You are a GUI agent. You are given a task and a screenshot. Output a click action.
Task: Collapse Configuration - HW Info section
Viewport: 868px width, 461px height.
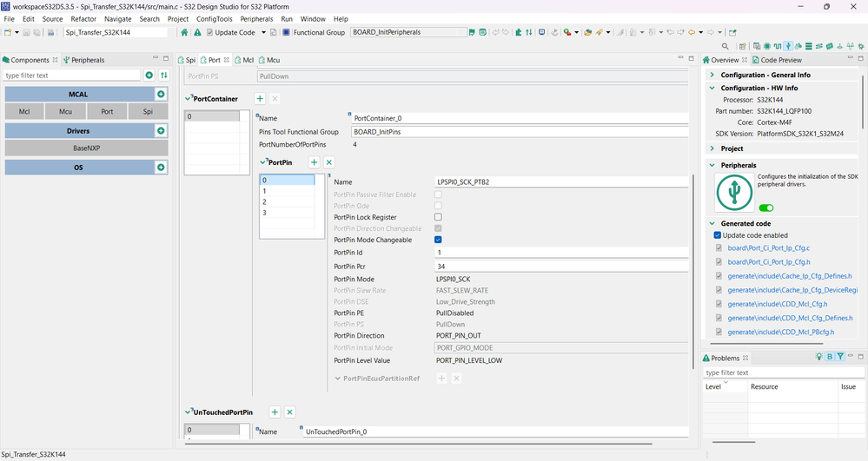click(712, 88)
